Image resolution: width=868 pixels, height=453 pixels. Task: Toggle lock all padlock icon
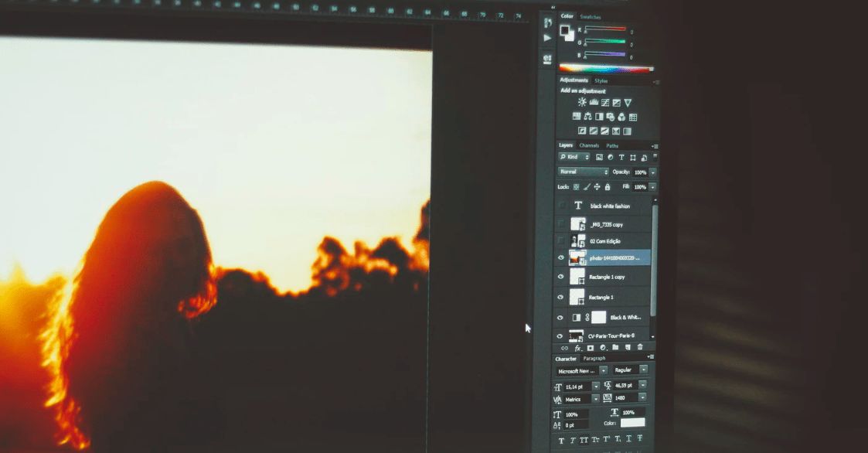(608, 187)
